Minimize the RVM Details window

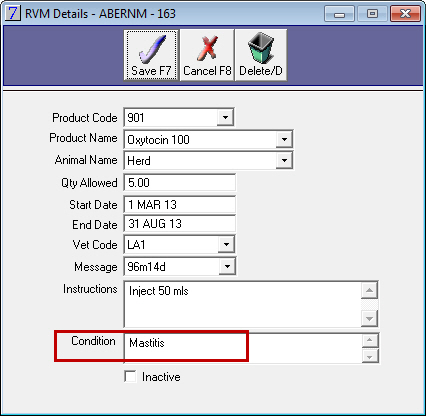point(339,14)
